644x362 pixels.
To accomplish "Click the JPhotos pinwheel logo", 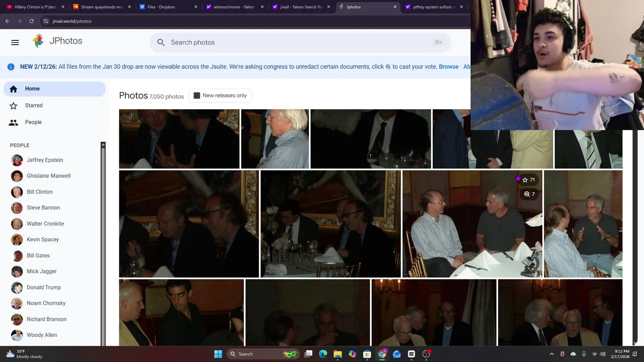I will (x=38, y=41).
